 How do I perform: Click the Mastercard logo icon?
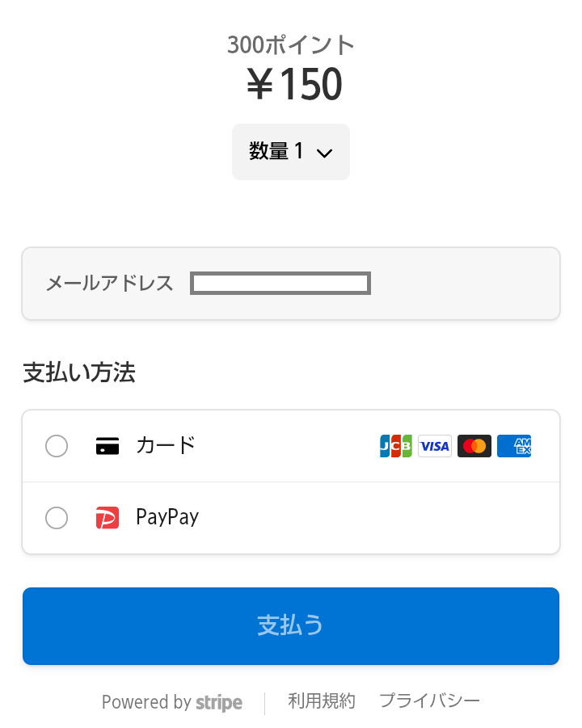[474, 446]
